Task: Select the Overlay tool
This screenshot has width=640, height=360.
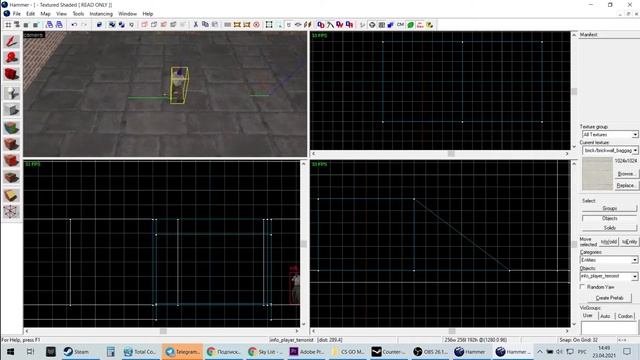Action: (11, 178)
